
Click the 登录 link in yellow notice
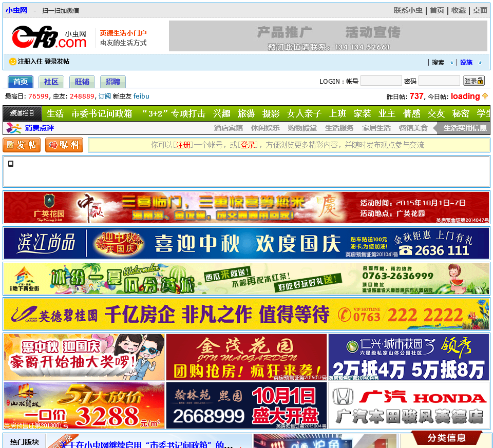point(248,145)
